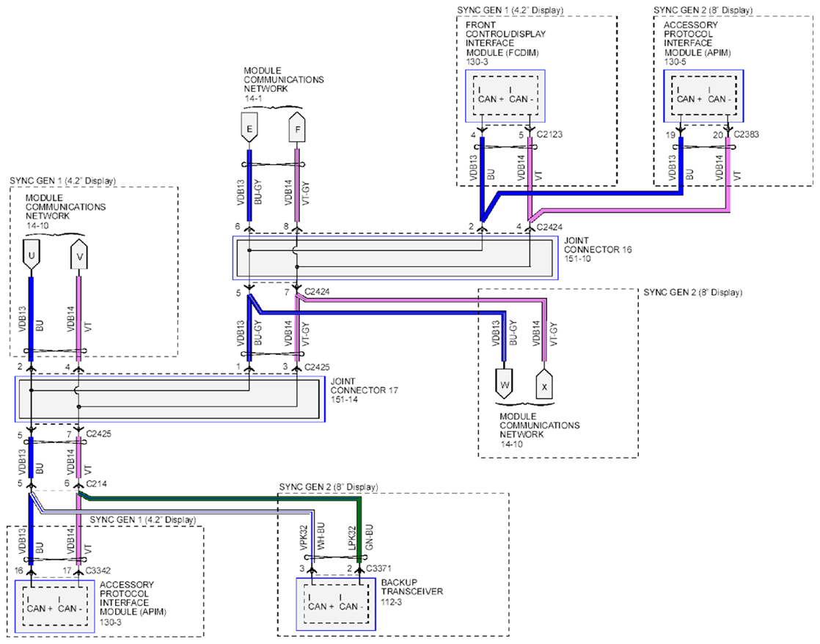The height and width of the screenshot is (644, 820).
Task: Click the C3371 connector label
Action: tap(378, 568)
